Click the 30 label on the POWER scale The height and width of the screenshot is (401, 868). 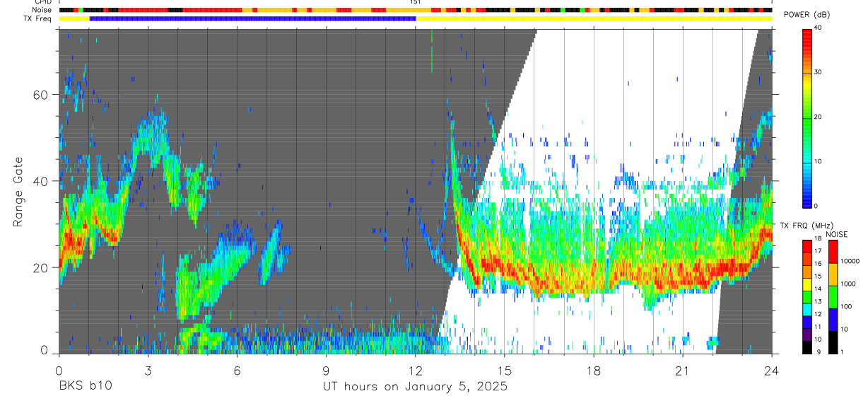pos(819,72)
